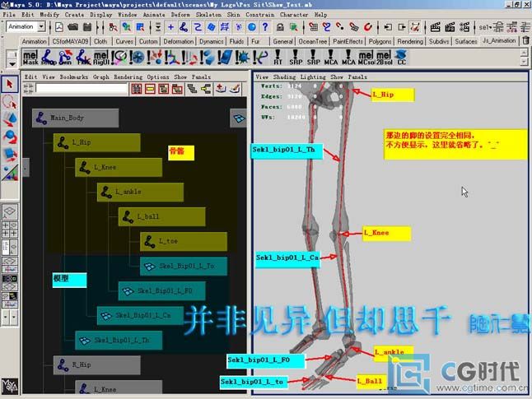
Task: Select the Skel_Bip01_L_Th mesh node
Action: coord(119,340)
